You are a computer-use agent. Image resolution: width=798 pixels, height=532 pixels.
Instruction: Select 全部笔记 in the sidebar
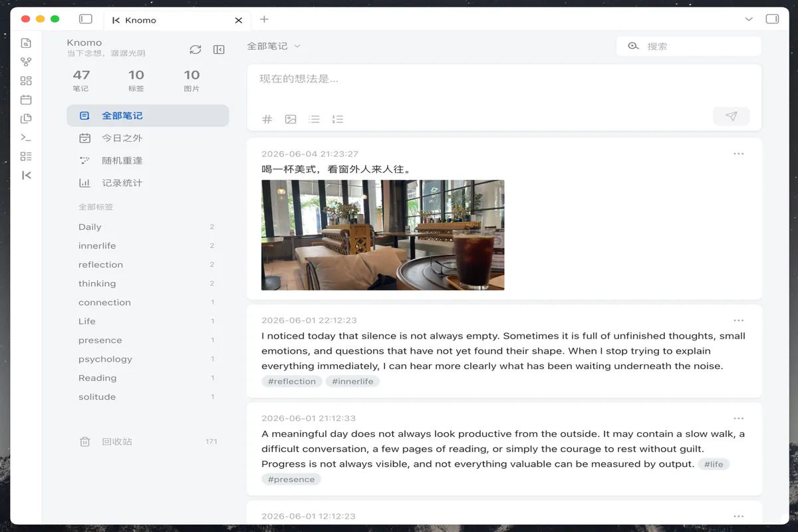coord(148,116)
